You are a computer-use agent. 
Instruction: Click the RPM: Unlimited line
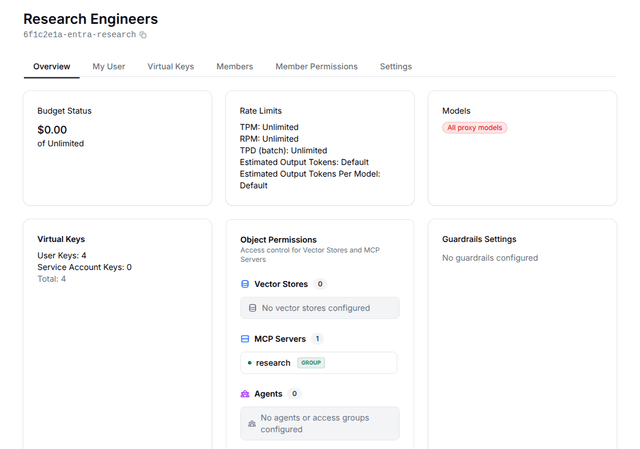tap(269, 139)
